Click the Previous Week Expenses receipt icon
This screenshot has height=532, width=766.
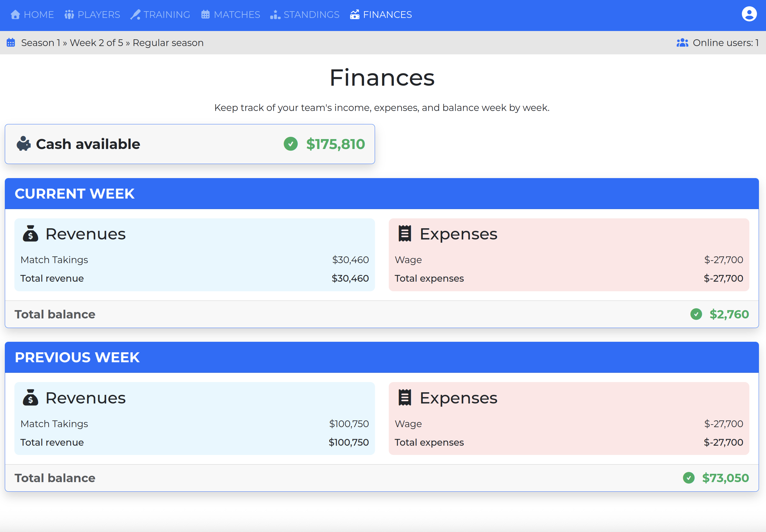[405, 397]
